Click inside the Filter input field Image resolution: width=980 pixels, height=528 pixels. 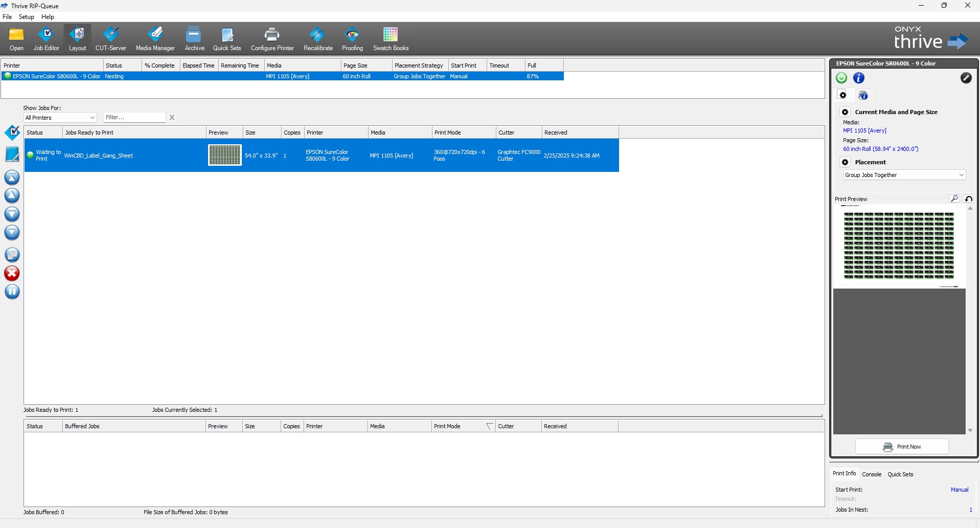(x=134, y=118)
